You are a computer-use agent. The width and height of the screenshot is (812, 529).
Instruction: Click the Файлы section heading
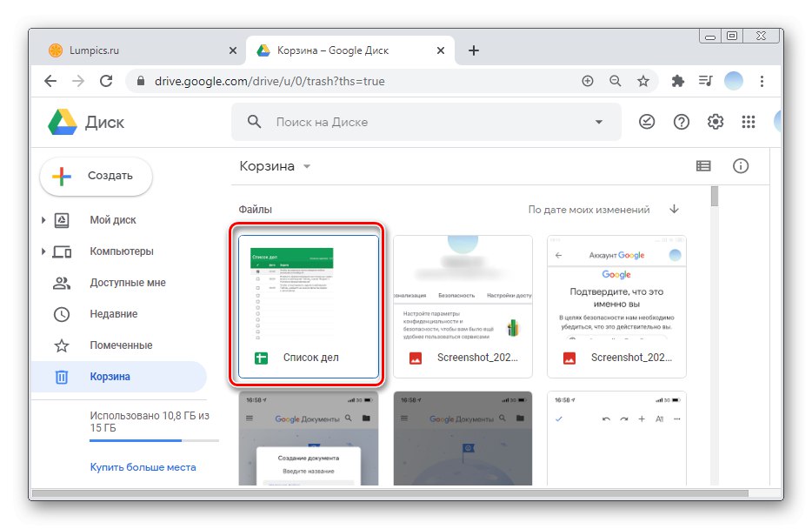click(255, 210)
